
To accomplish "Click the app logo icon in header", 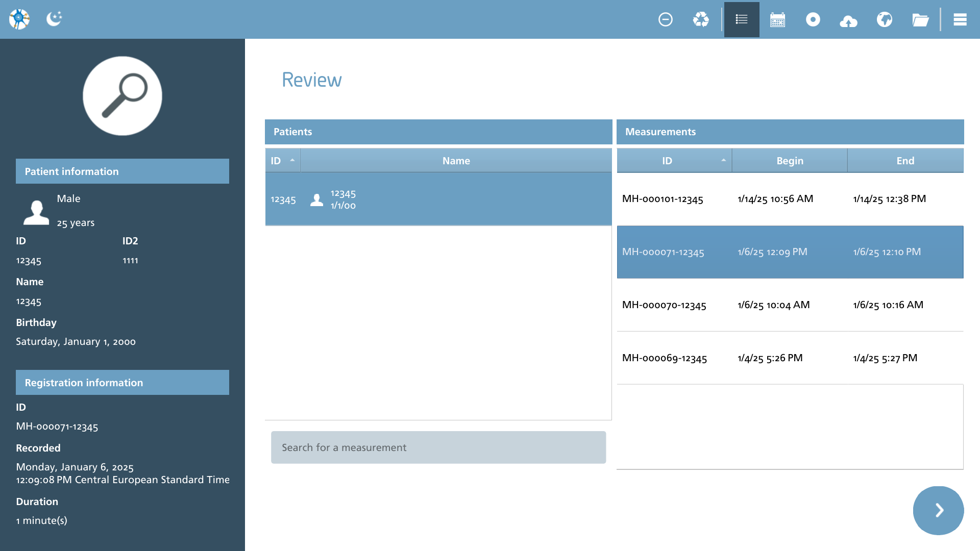I will click(x=19, y=19).
